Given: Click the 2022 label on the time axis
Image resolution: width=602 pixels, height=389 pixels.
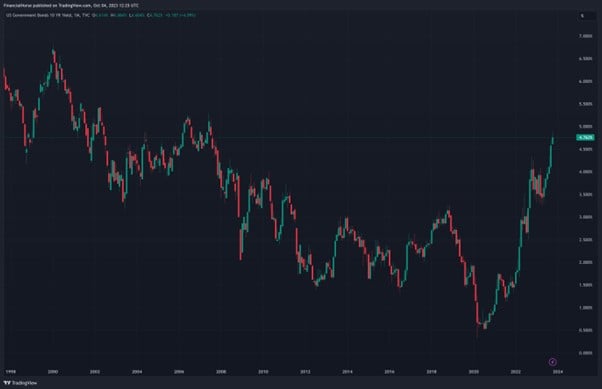Looking at the screenshot, I should (515, 372).
